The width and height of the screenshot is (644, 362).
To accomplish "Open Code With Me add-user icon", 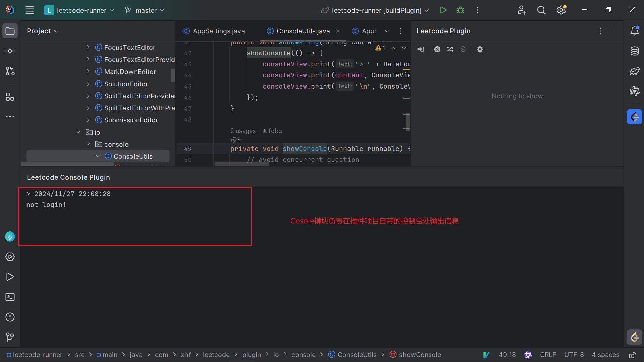I will coord(522,10).
